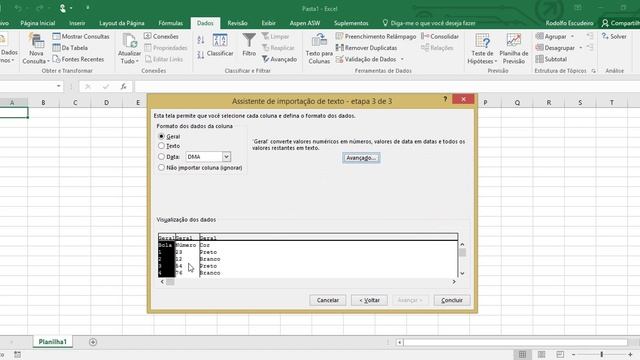
Task: Click Consolidar data tool
Action: (440, 36)
